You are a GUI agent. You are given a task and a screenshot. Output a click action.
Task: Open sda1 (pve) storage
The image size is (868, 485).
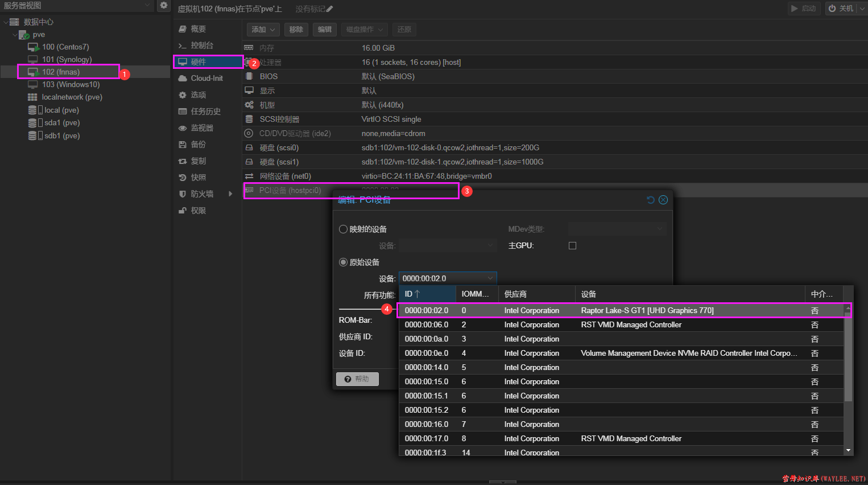pos(62,122)
